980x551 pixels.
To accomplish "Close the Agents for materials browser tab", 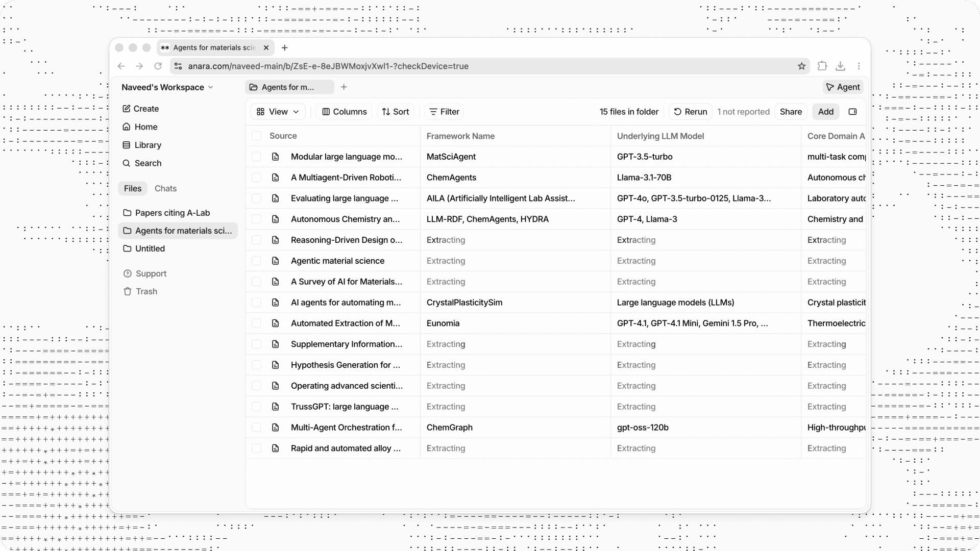I will click(266, 47).
